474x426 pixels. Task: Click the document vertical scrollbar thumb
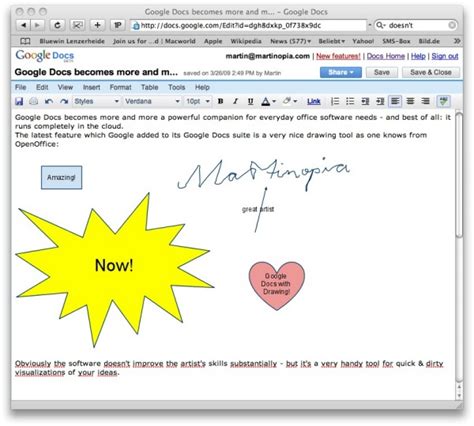click(459, 175)
